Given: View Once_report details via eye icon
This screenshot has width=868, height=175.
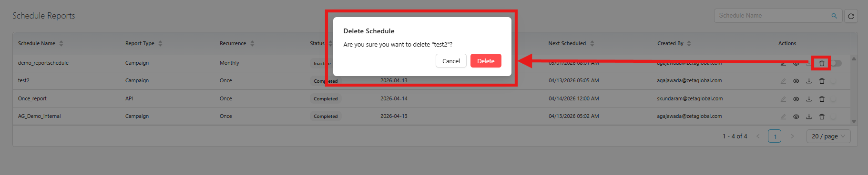Looking at the screenshot, I should click(796, 99).
